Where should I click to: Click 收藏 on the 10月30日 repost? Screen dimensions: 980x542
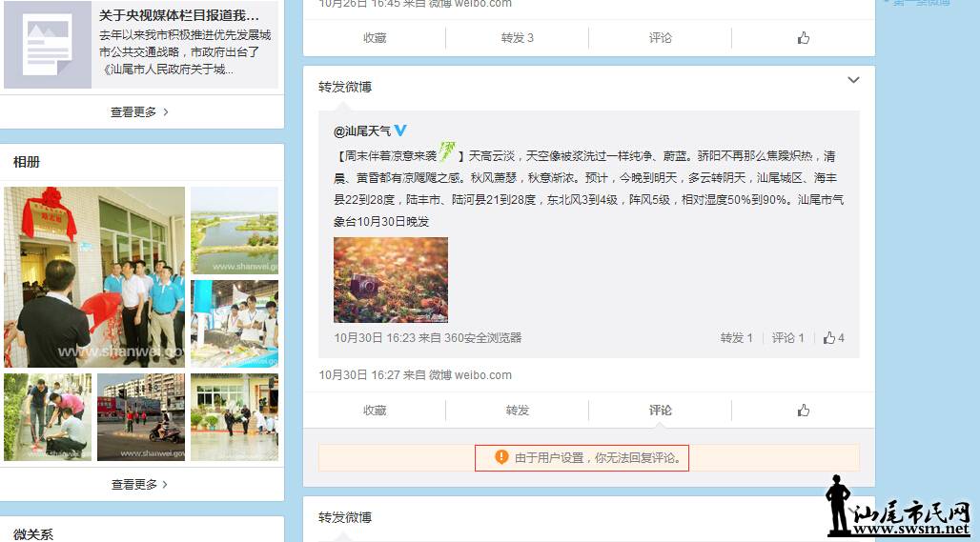click(x=375, y=411)
